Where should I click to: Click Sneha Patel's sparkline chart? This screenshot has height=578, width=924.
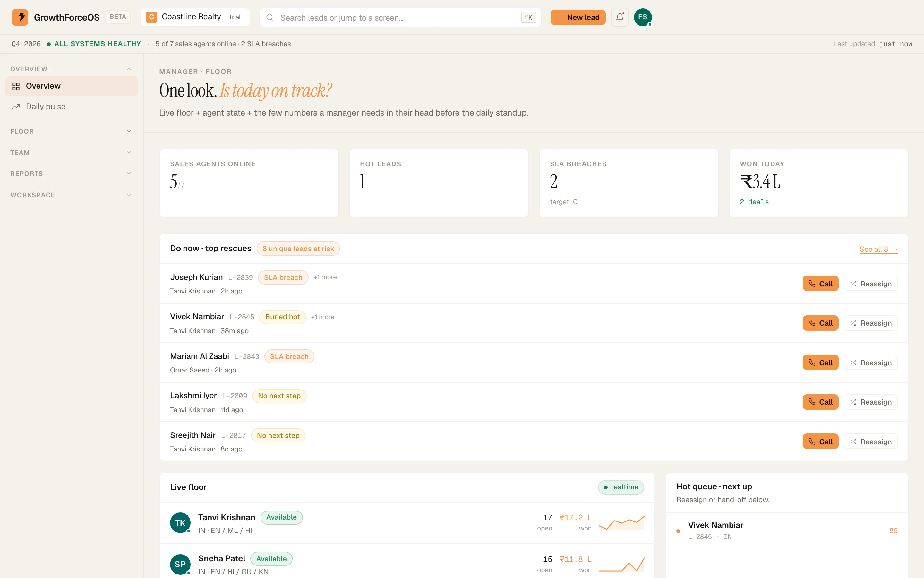[x=621, y=564]
